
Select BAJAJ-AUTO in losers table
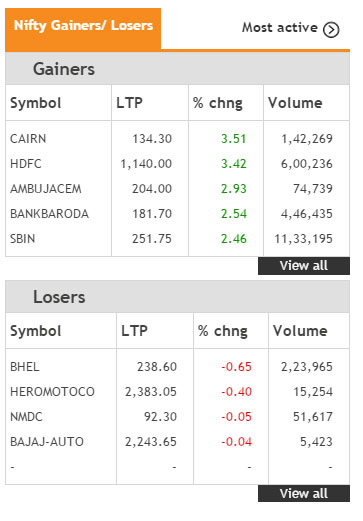(47, 442)
